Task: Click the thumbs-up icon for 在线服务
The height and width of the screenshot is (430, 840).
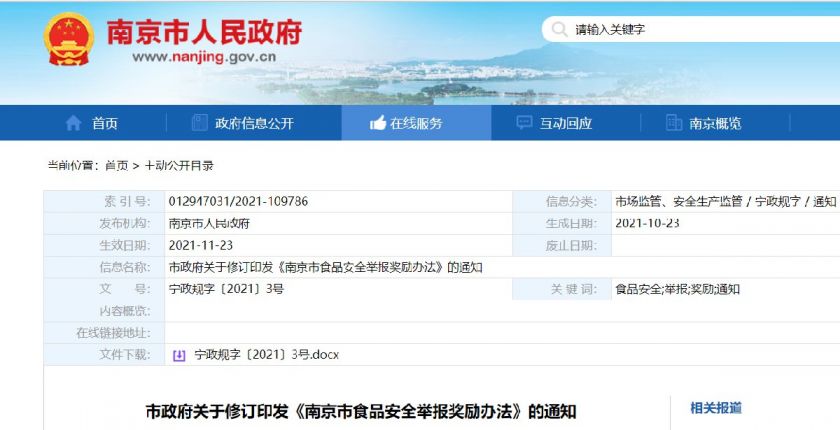Action: (x=378, y=123)
